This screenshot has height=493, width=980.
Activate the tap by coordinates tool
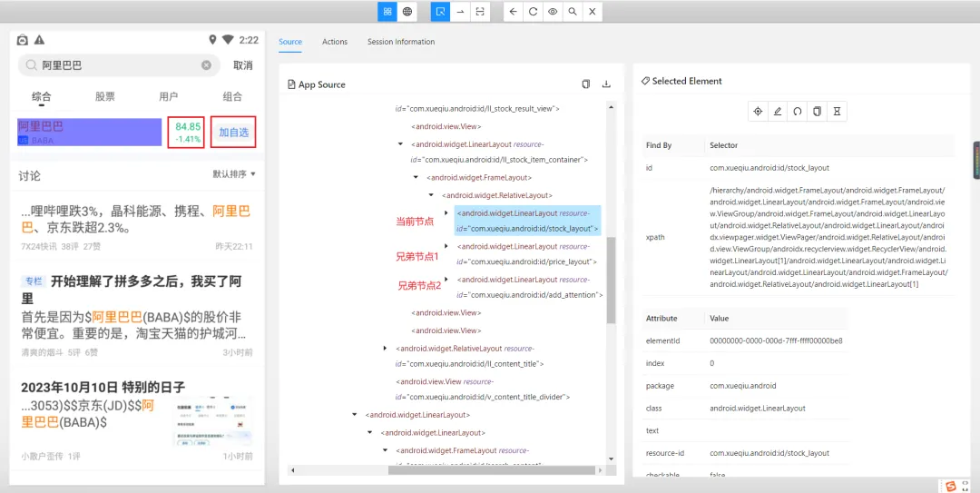click(x=479, y=11)
